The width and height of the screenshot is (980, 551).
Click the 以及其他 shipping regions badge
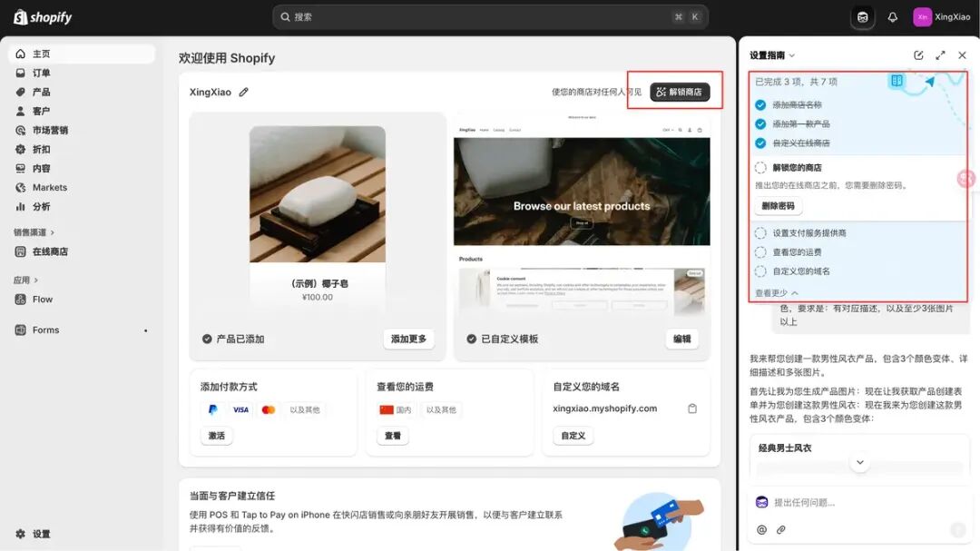[x=441, y=409]
